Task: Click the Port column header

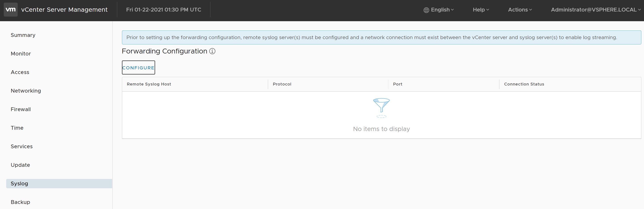Action: click(x=397, y=84)
